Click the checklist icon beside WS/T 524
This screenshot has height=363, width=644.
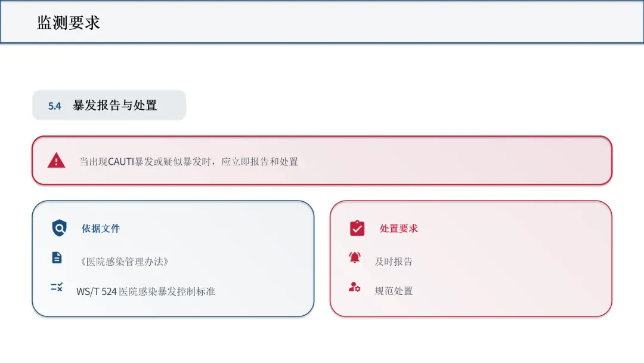[x=57, y=287]
